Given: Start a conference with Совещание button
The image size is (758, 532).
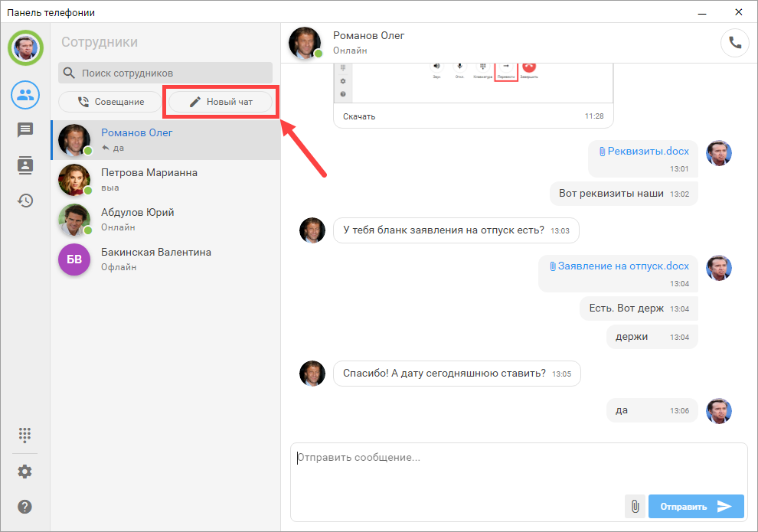Looking at the screenshot, I should coord(110,102).
